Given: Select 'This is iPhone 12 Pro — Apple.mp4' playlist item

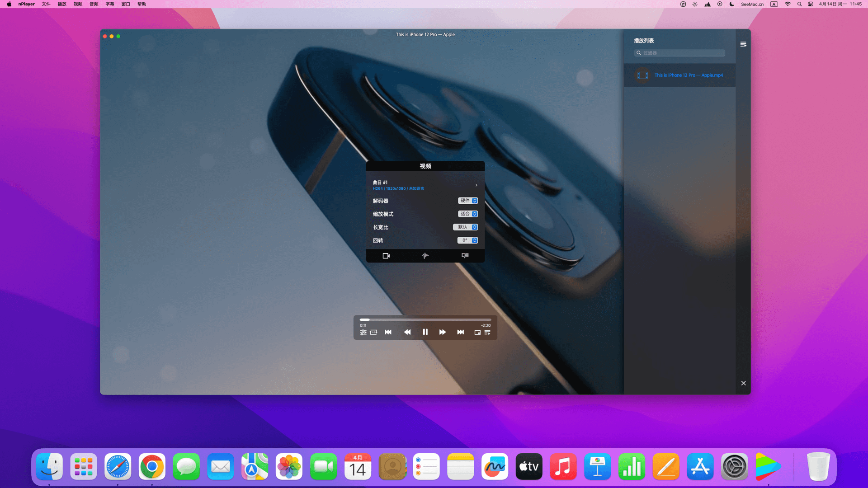Looking at the screenshot, I should [x=679, y=75].
